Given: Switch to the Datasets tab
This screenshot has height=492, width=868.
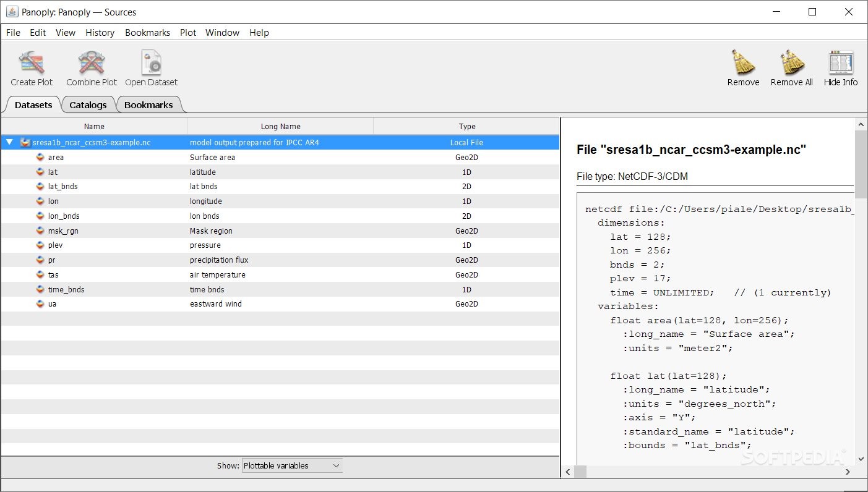Looking at the screenshot, I should (x=33, y=105).
